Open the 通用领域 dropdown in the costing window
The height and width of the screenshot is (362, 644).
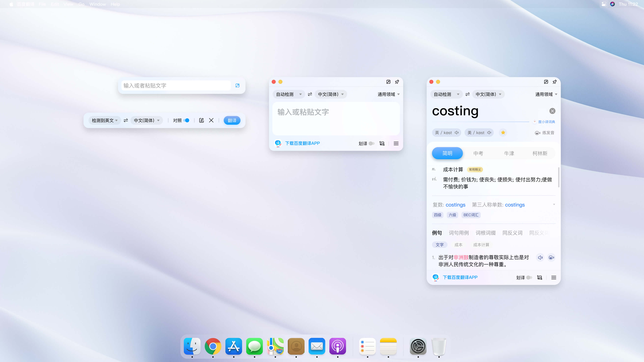546,94
